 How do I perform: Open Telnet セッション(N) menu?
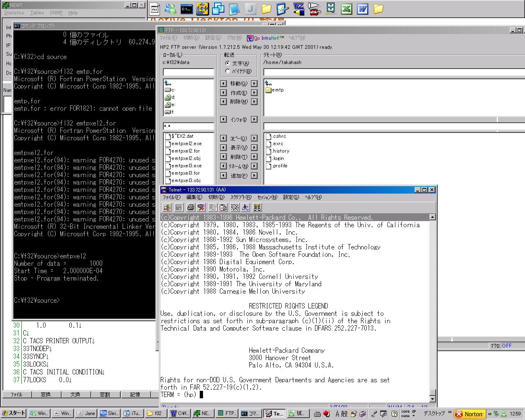[x=267, y=197]
